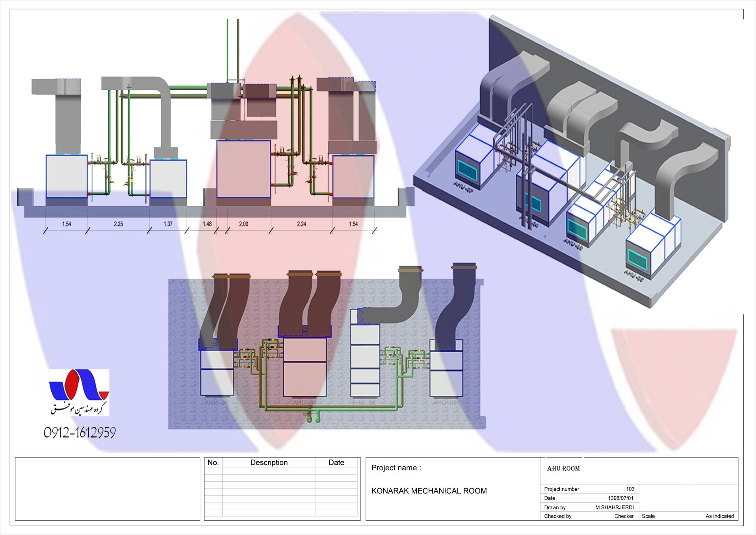Click the 'As indicated' scale value
This screenshot has width=756, height=535.
point(720,516)
